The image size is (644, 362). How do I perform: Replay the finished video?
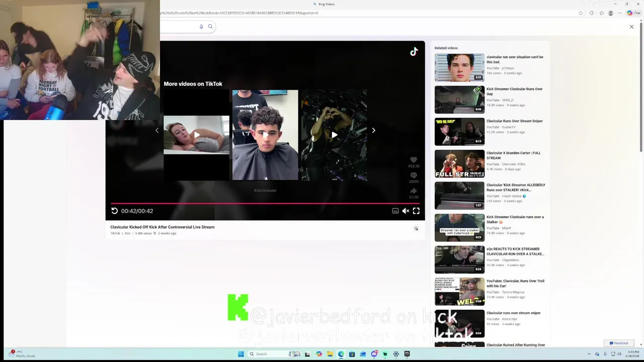click(x=114, y=211)
